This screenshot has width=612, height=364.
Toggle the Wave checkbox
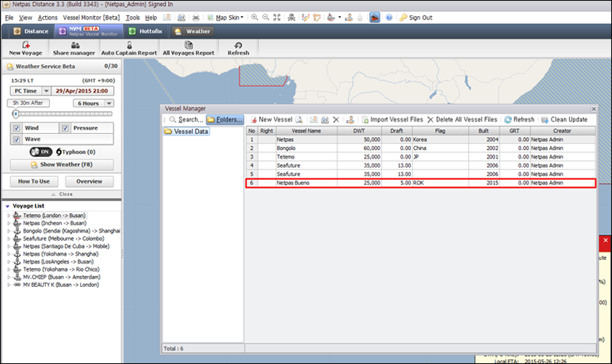pos(16,139)
